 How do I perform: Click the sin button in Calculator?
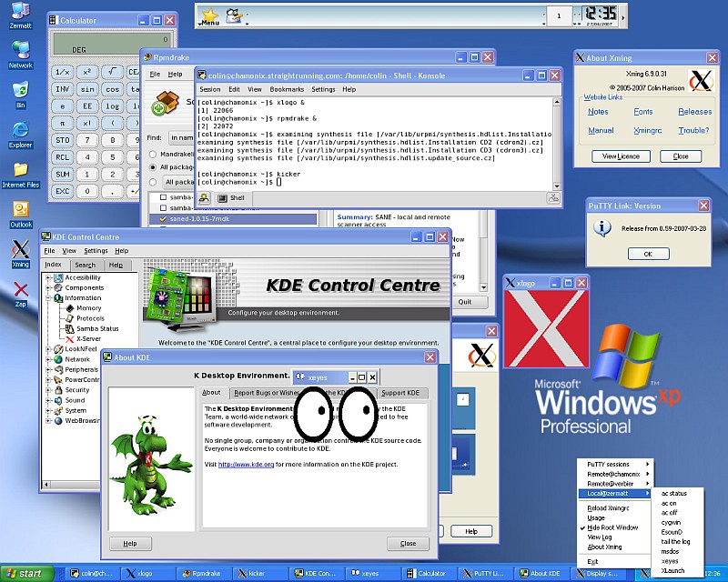tap(87, 89)
